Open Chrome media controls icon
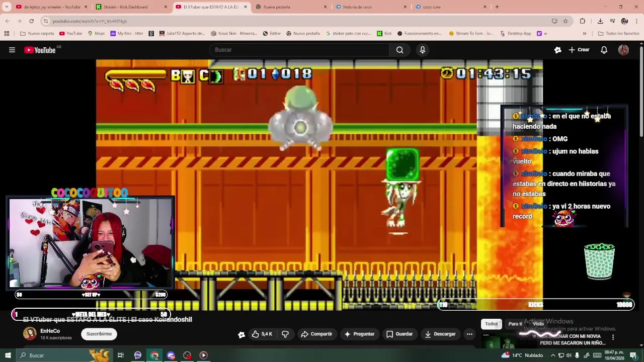Image resolution: width=644 pixels, height=362 pixels. coord(612,21)
